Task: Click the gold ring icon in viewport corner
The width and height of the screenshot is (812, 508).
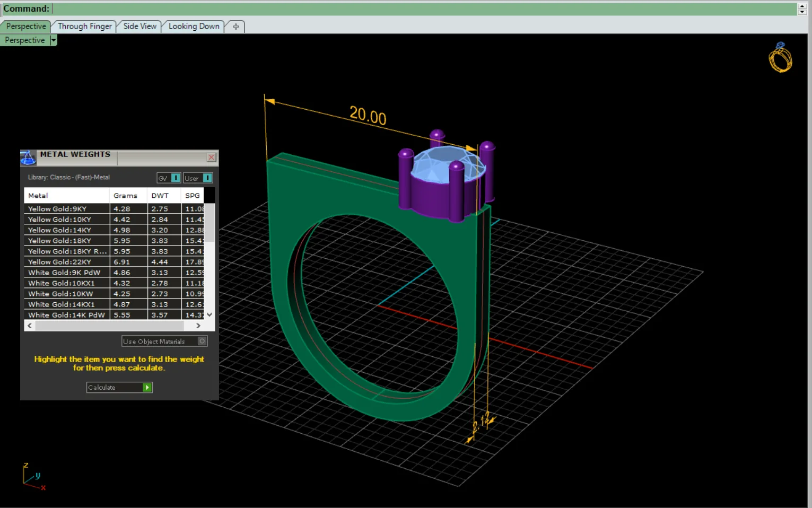Action: 780,57
